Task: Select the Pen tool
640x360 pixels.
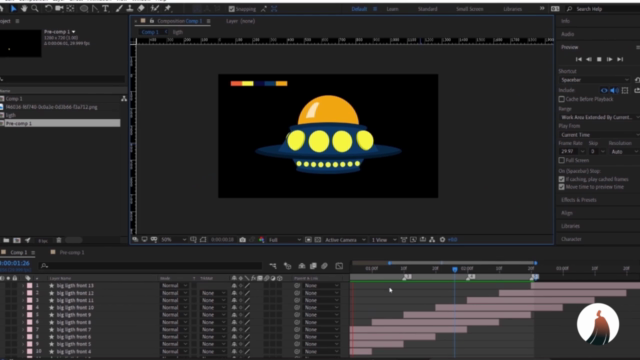Action: click(95, 9)
